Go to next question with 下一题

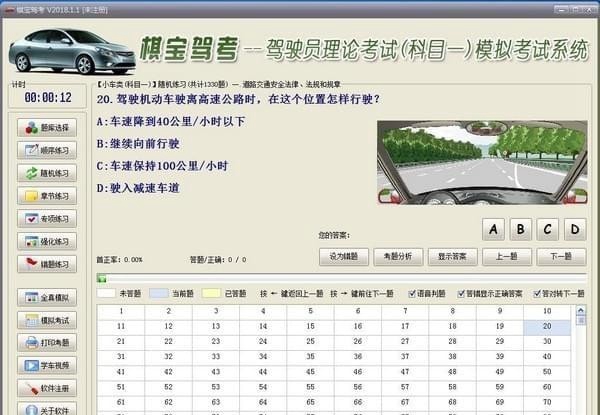click(x=561, y=257)
